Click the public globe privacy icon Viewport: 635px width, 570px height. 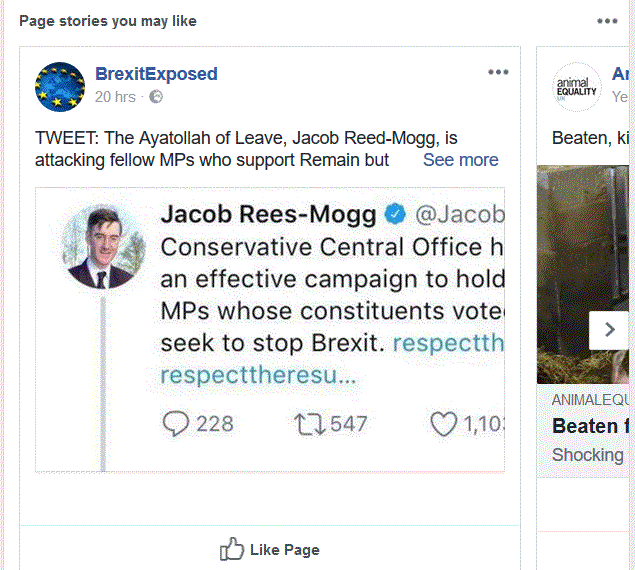[156, 97]
